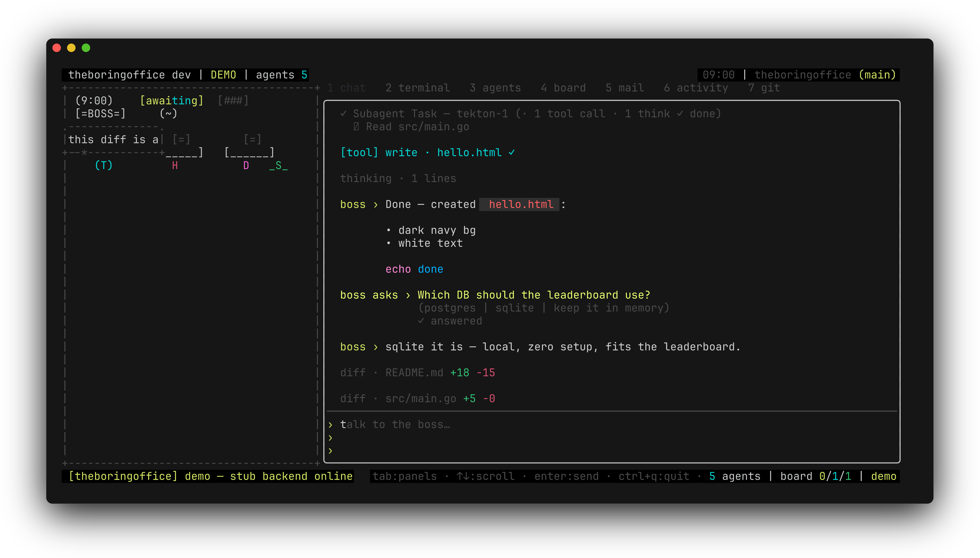Switch to the 4 board tab
Image resolution: width=980 pixels, height=558 pixels.
pos(563,88)
